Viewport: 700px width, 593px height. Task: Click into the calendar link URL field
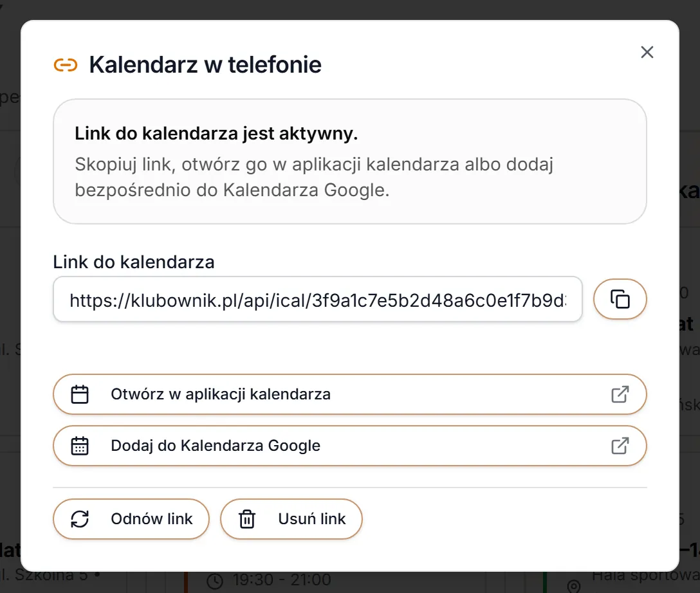[x=317, y=299]
